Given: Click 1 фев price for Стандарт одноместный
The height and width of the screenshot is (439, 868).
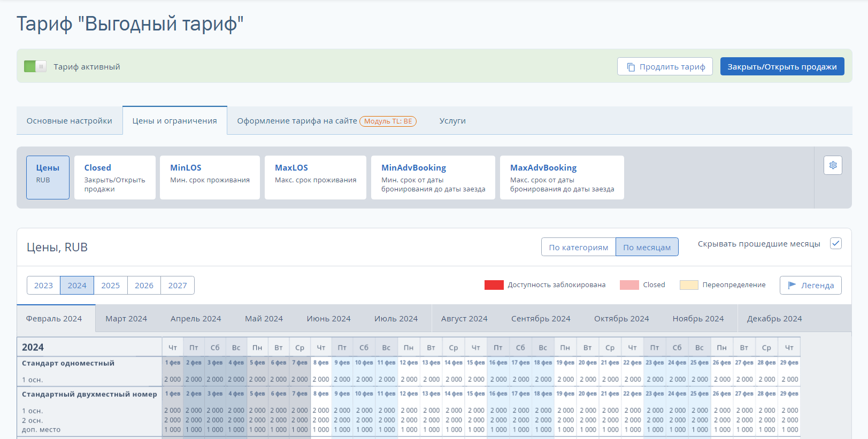Looking at the screenshot, I should coord(173,379).
